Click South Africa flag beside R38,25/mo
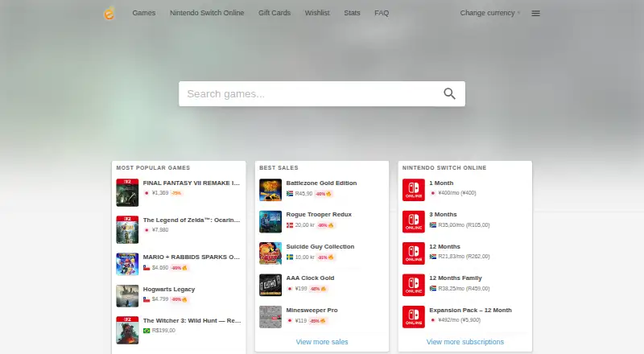Screen dimensions: 644x354 coord(433,288)
